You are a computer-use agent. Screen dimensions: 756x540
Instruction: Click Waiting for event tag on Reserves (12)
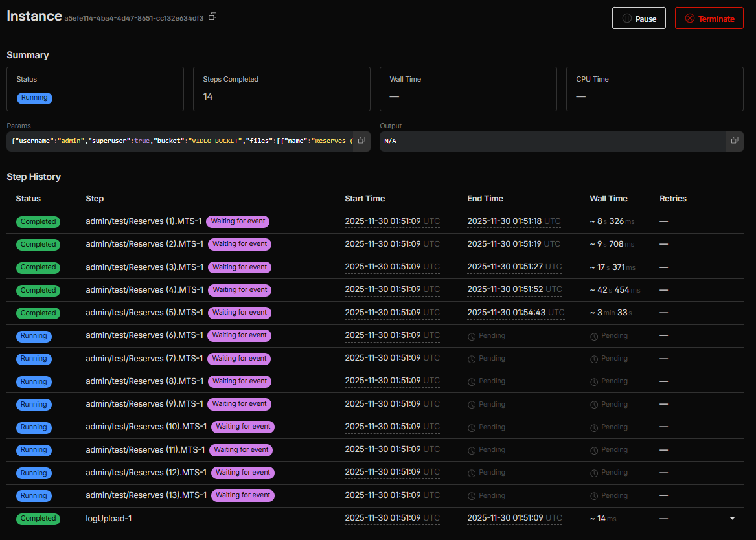point(243,473)
